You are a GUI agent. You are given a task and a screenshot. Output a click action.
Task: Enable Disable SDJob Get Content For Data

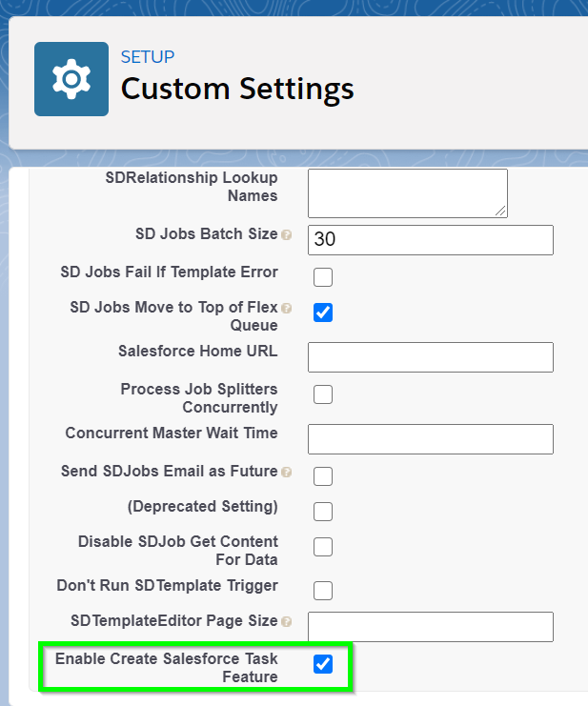coord(323,547)
